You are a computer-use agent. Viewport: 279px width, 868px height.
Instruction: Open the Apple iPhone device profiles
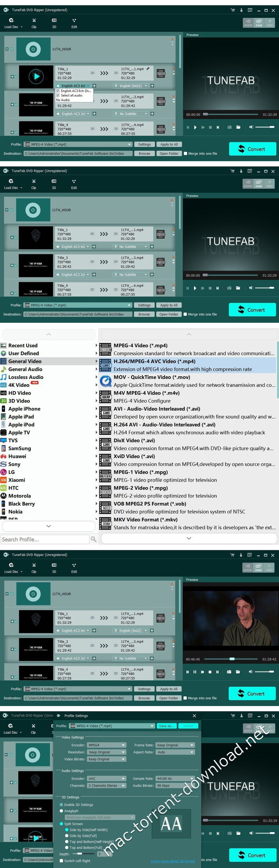point(24,409)
